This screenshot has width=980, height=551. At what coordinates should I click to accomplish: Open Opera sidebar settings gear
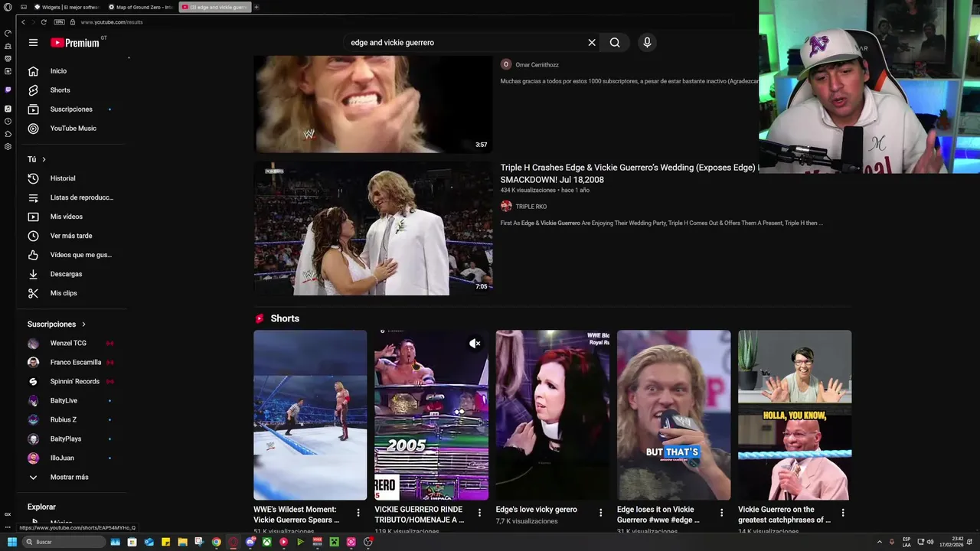[x=8, y=146]
